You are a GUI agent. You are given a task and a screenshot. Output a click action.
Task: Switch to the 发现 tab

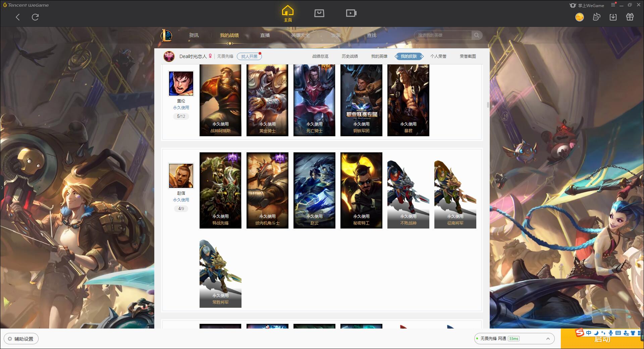pyautogui.click(x=336, y=35)
